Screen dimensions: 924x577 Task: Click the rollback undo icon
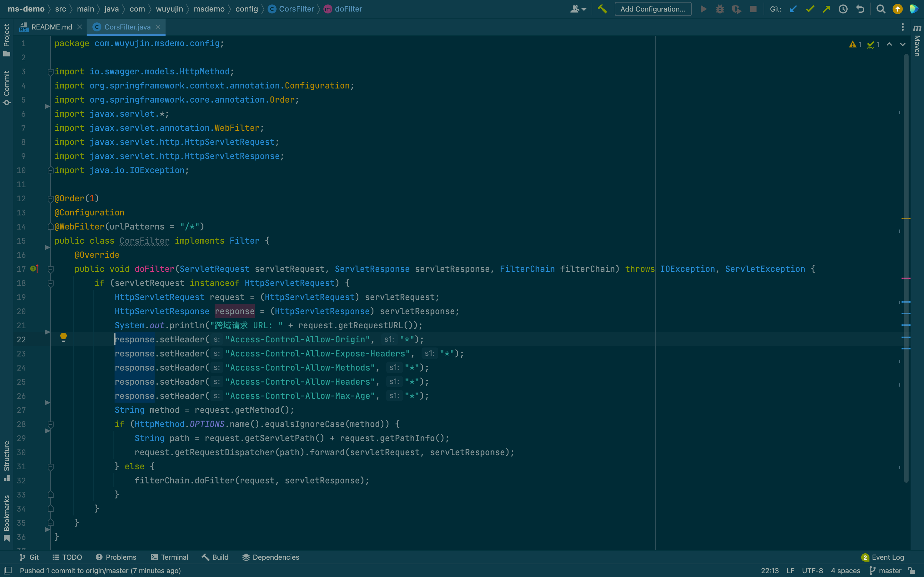coord(860,9)
